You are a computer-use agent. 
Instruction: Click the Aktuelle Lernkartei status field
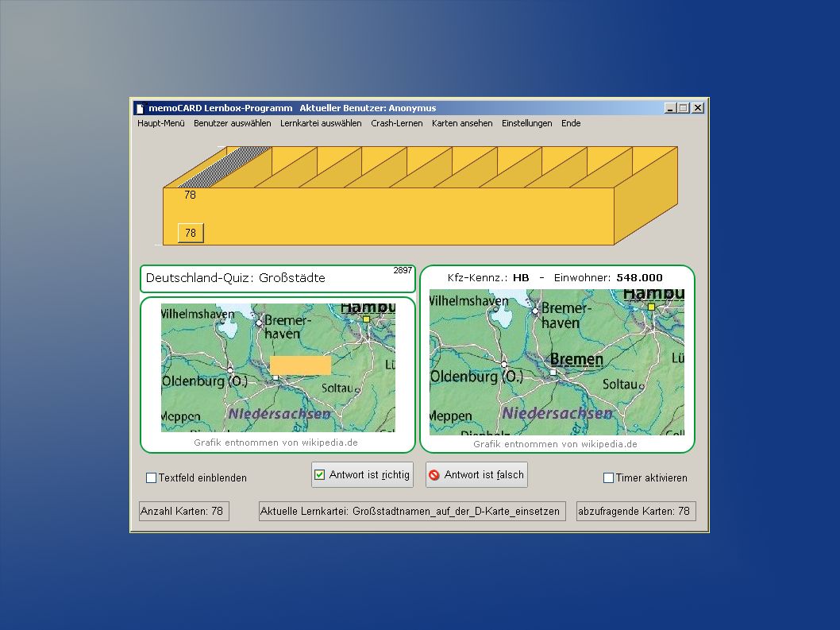pos(412,511)
